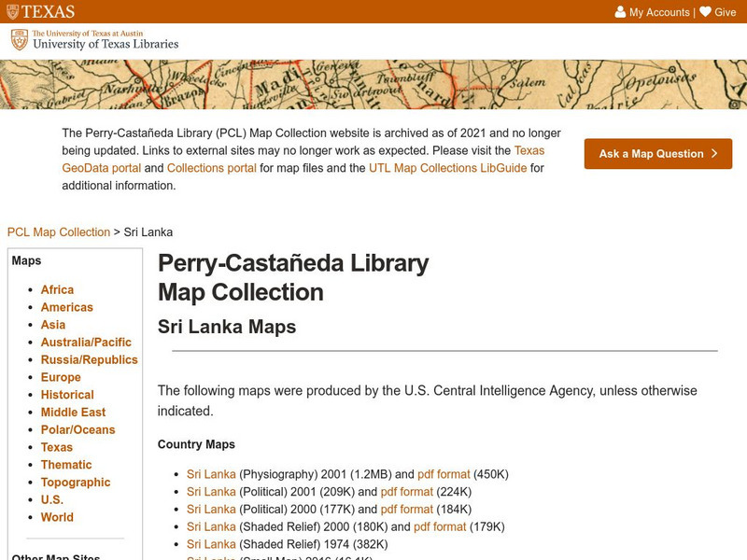This screenshot has width=747, height=560.
Task: Go to PCL Map Collection breadcrumb
Action: click(58, 232)
